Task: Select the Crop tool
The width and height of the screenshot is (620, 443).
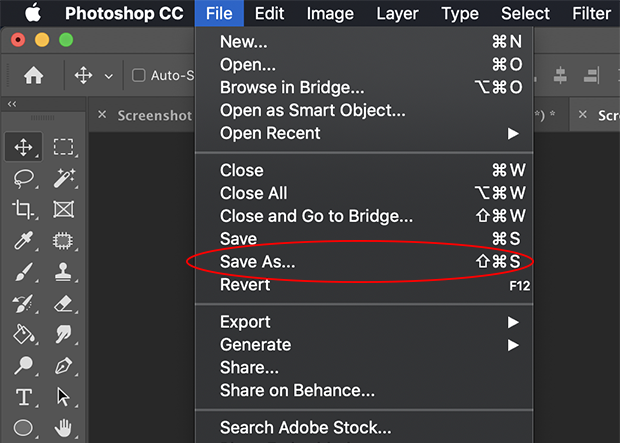Action: coord(23,209)
